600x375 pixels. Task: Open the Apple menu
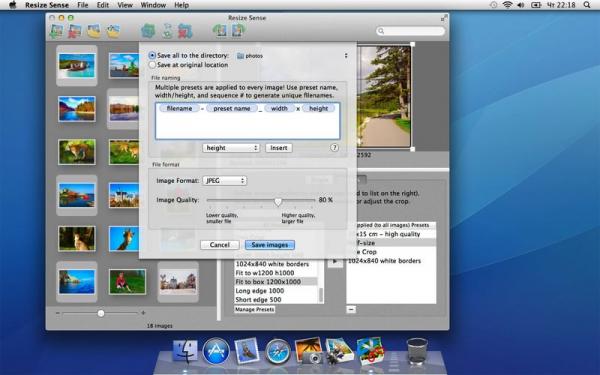[13, 5]
